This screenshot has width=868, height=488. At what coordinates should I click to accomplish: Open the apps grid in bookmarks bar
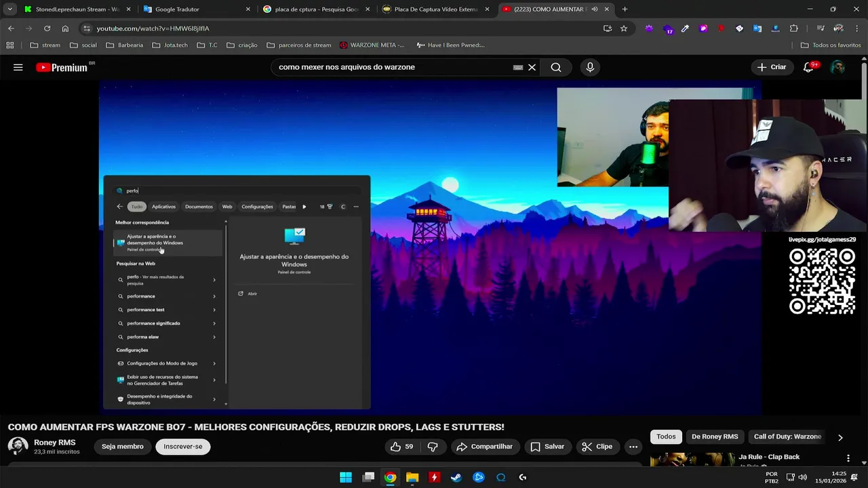point(10,45)
